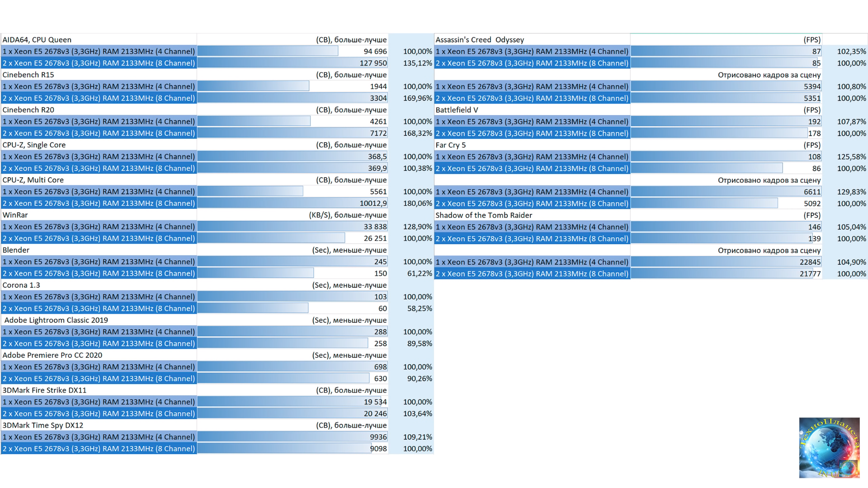Click the Lightroom time "288"
This screenshot has width=868, height=488.
point(381,332)
